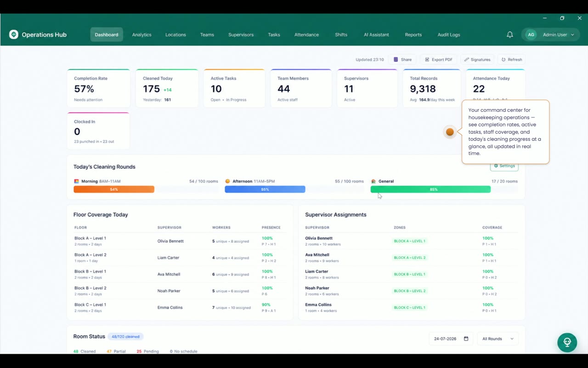588x368 pixels.
Task: Select Olivia Bennett in Floor Coverage
Action: [x=170, y=241]
